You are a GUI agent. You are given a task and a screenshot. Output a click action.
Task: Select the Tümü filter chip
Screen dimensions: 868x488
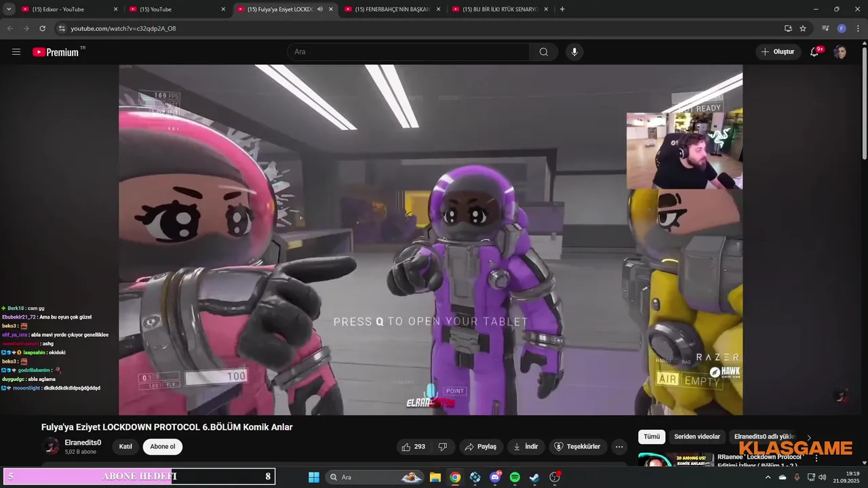(x=652, y=436)
